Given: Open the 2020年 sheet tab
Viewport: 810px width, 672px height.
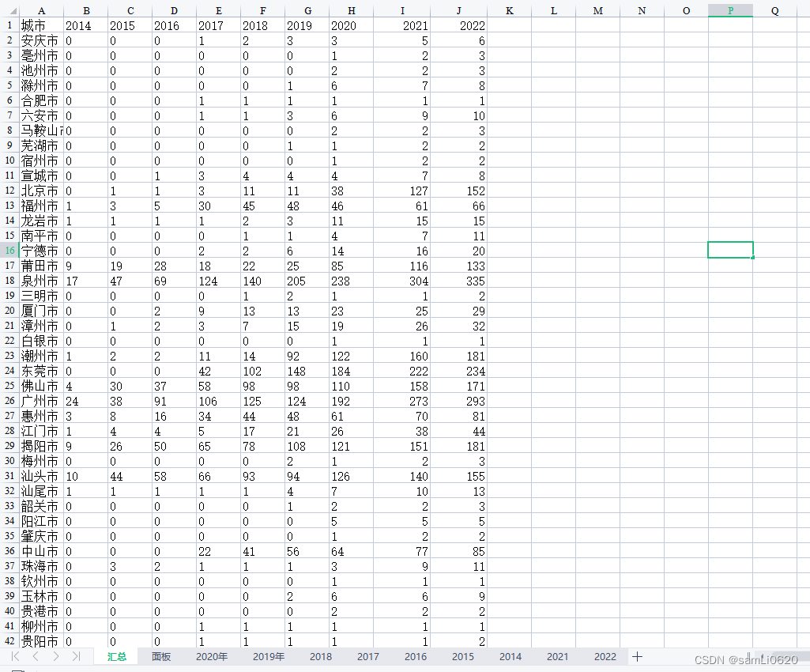Looking at the screenshot, I should [x=212, y=656].
